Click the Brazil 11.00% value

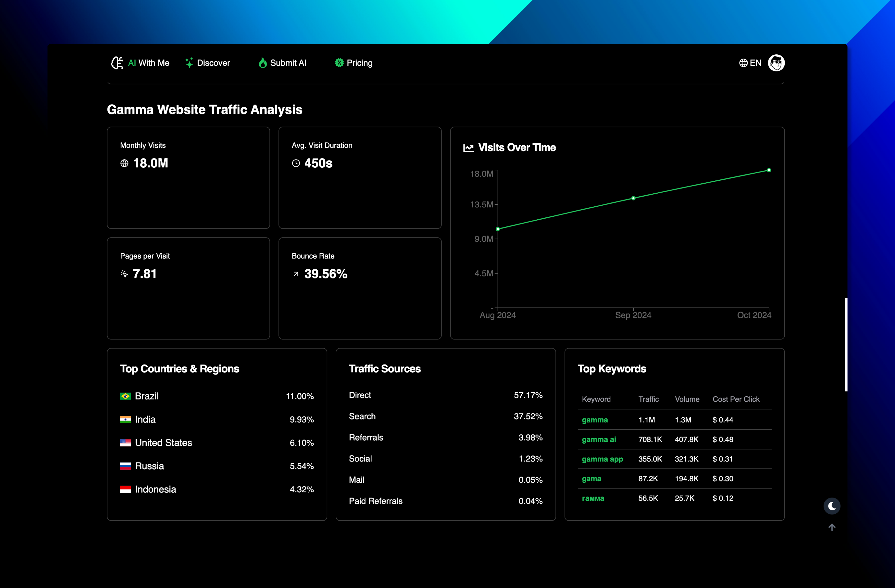click(x=300, y=396)
